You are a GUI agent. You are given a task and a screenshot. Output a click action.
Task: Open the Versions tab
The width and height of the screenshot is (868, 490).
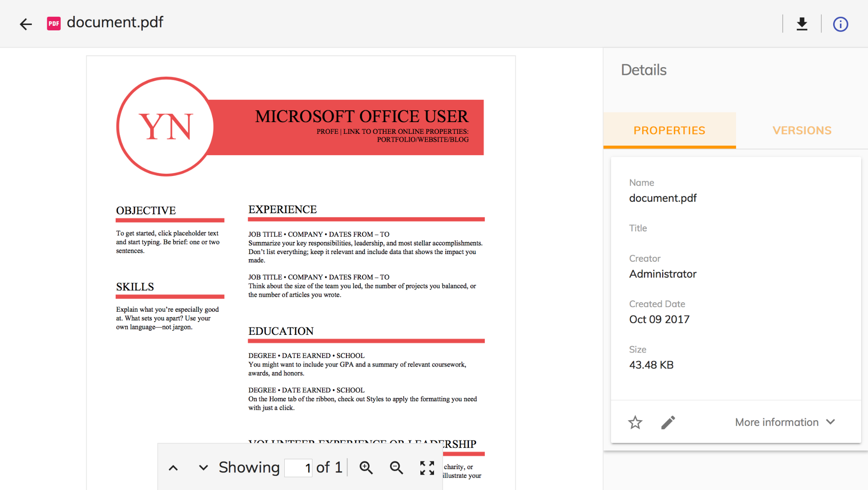point(802,131)
